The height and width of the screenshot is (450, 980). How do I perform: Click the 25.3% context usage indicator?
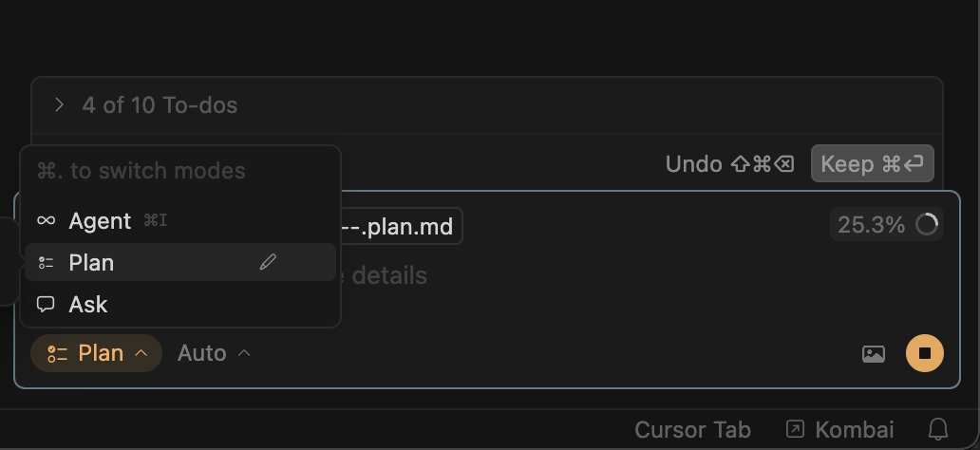point(871,225)
